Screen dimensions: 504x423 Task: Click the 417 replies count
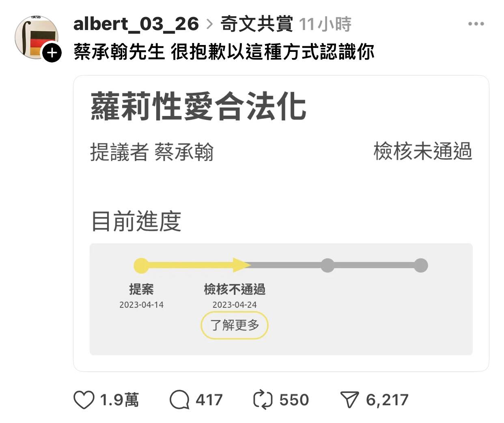[209, 400]
